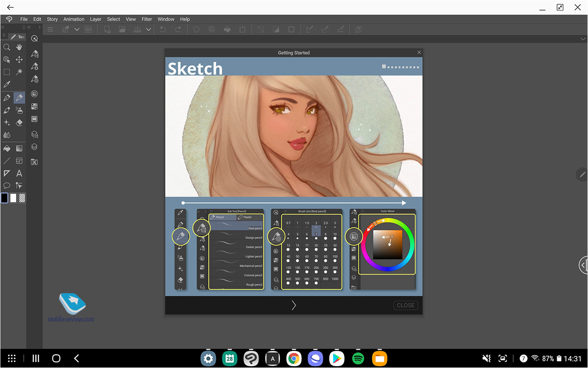Screen dimensions: 588x368
Task: Select the Hand move tool
Action: (x=19, y=47)
